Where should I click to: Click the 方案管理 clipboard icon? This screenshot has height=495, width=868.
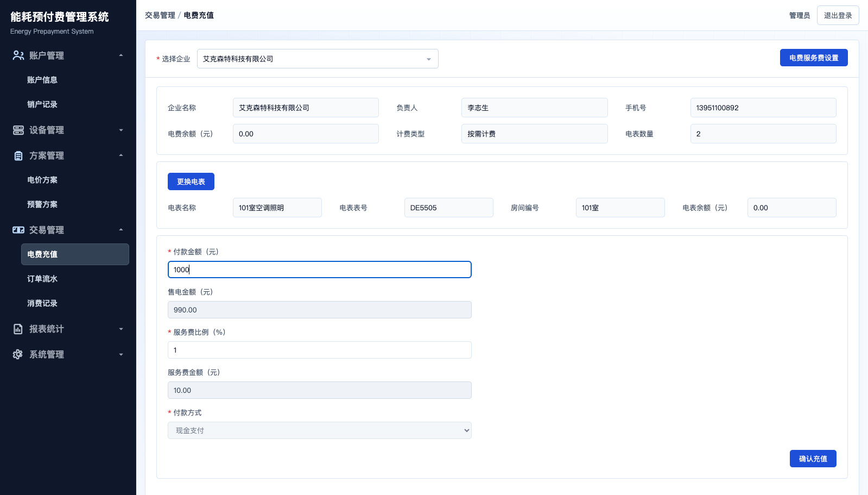point(18,155)
